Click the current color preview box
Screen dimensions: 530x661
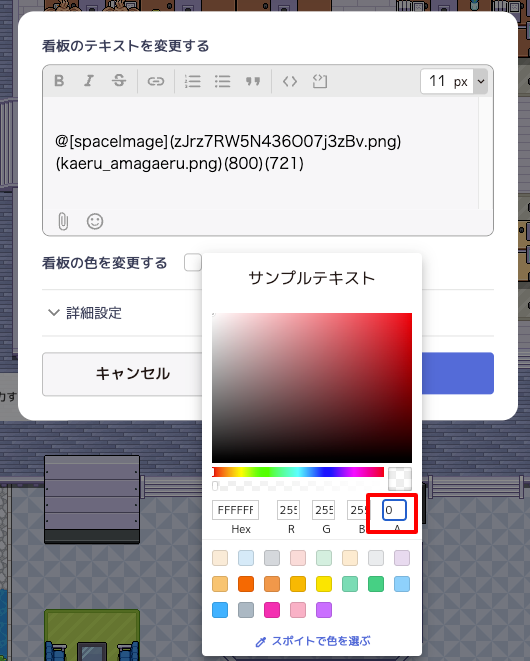[x=400, y=479]
